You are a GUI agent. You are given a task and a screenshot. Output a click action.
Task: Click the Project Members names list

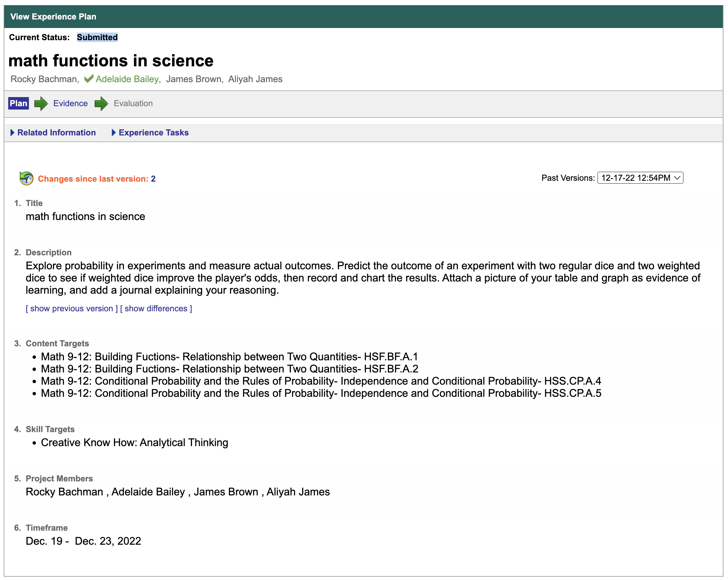click(x=178, y=492)
